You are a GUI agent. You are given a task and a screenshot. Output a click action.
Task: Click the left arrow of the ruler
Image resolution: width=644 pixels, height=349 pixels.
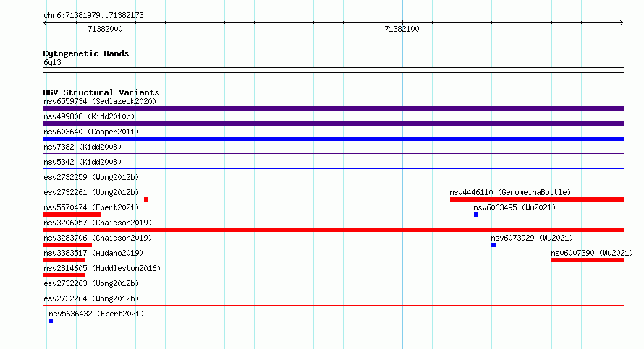tap(45, 23)
